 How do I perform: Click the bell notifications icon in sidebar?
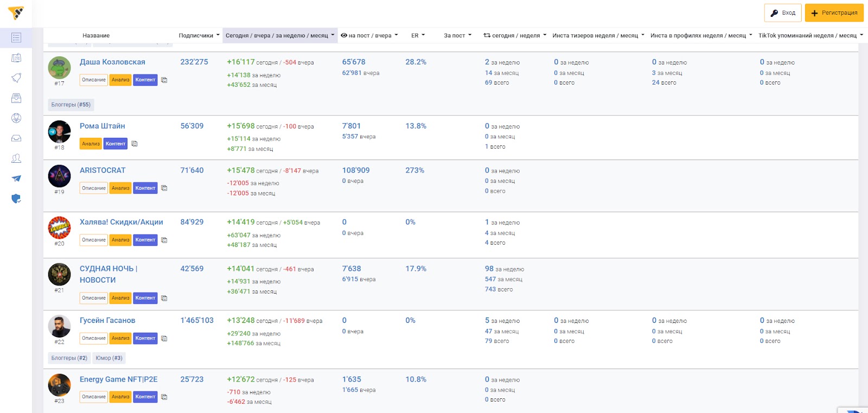click(16, 78)
